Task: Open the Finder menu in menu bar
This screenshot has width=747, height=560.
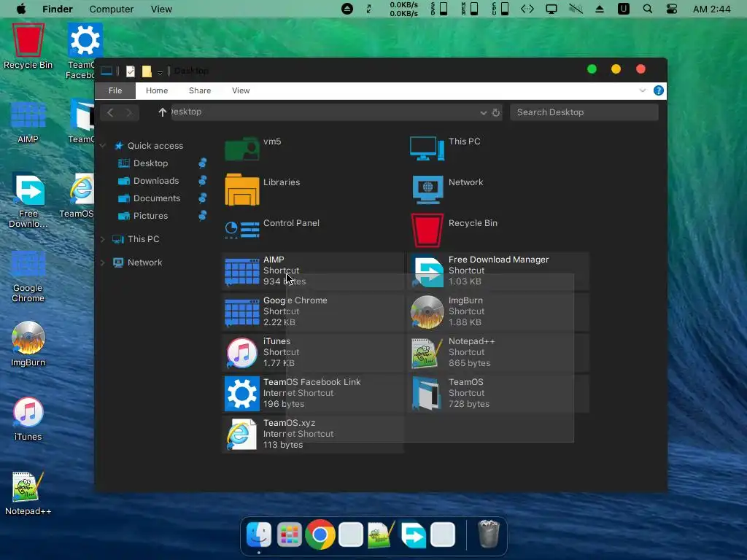Action: pyautogui.click(x=57, y=9)
